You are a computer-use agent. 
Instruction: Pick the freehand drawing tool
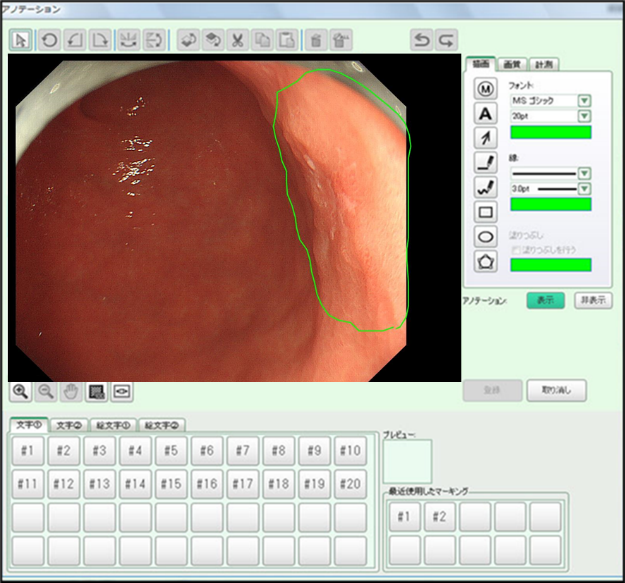coord(486,187)
